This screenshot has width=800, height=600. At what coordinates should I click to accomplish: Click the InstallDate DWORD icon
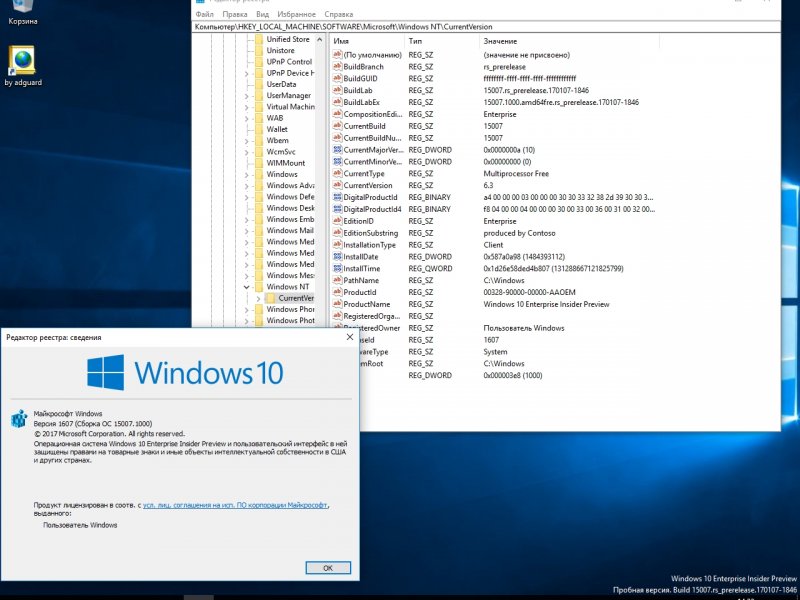(x=337, y=257)
